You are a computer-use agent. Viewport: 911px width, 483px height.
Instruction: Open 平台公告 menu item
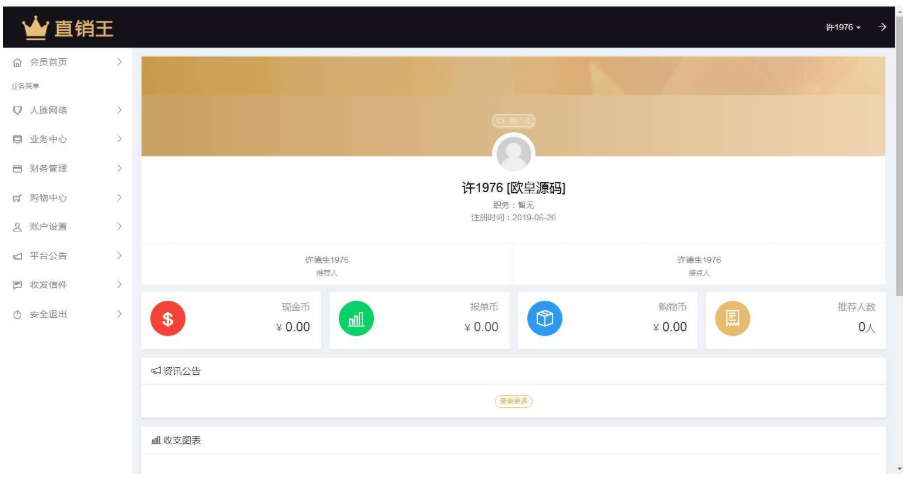click(x=48, y=256)
